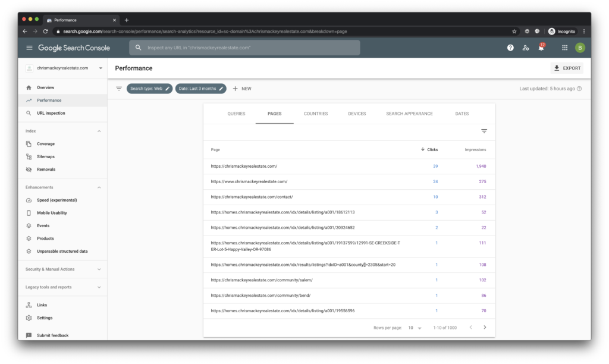The height and width of the screenshot is (364, 609).
Task: Select the www.chrismackeyrealestate.com/ row
Action: tap(349, 181)
